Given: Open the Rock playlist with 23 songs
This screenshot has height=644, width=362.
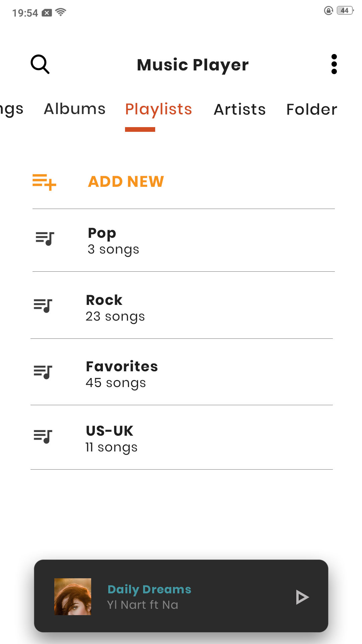Looking at the screenshot, I should click(x=115, y=308).
